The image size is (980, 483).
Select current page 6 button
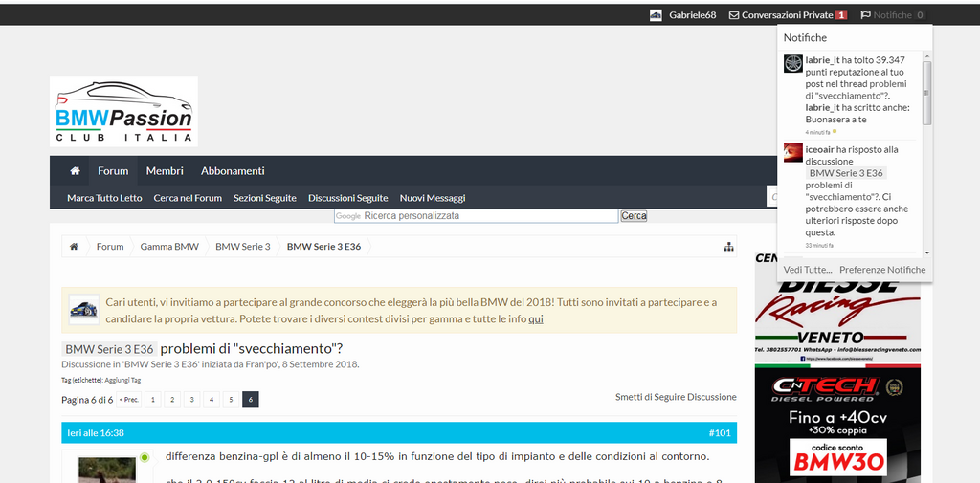pyautogui.click(x=250, y=400)
